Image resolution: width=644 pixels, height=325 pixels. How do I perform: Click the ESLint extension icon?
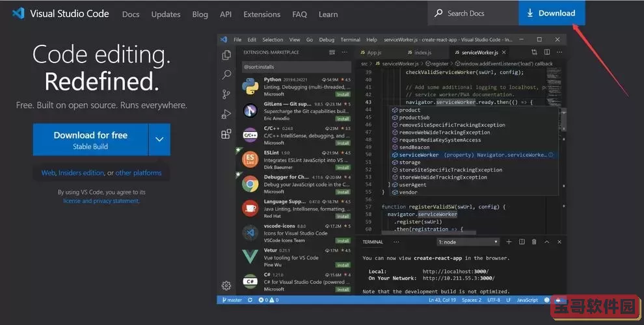pos(250,160)
